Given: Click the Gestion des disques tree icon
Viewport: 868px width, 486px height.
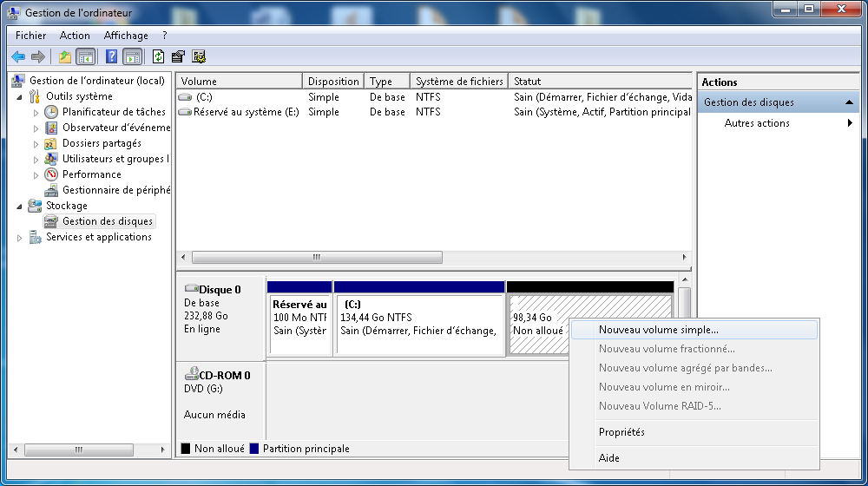Looking at the screenshot, I should pyautogui.click(x=51, y=221).
